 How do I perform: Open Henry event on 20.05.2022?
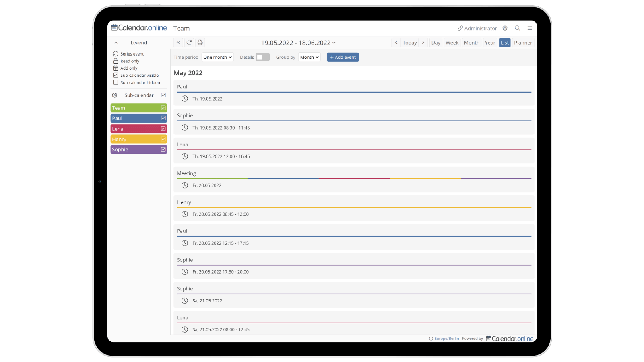coord(354,208)
